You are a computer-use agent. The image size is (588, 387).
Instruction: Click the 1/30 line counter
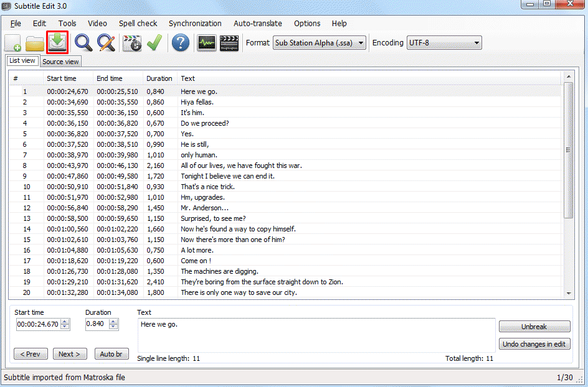point(565,377)
